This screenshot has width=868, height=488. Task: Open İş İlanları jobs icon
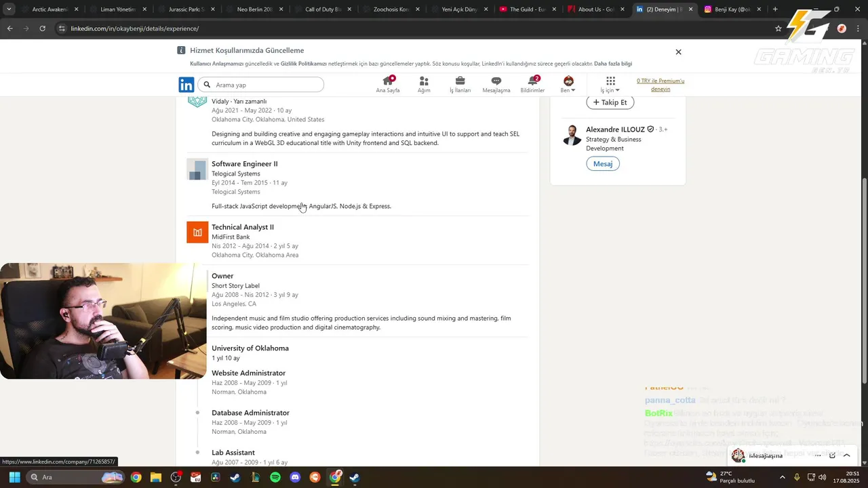tap(460, 85)
